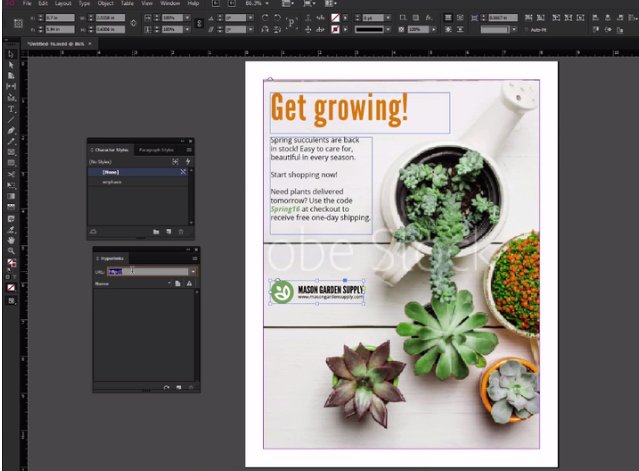Toggle Constrain Proportions for width and height
Image resolution: width=639 pixels, height=471 pixels.
pos(133,23)
